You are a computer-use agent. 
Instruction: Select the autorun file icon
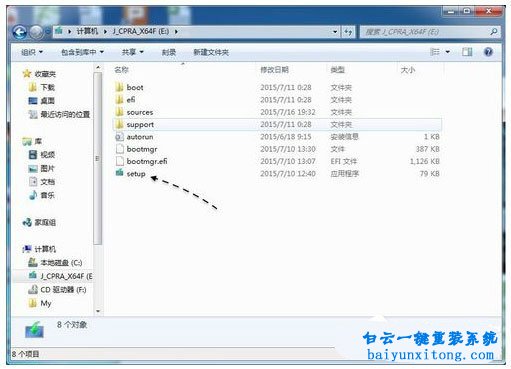pyautogui.click(x=119, y=137)
